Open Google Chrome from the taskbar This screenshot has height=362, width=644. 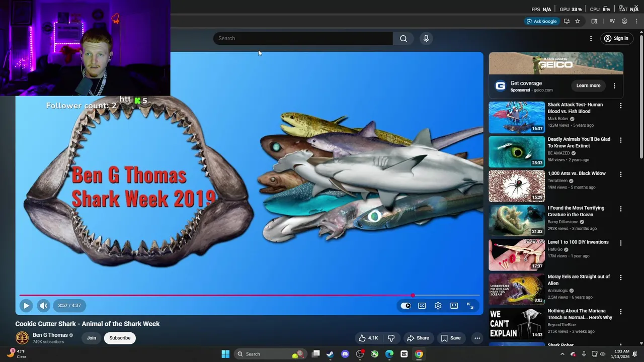click(x=419, y=354)
